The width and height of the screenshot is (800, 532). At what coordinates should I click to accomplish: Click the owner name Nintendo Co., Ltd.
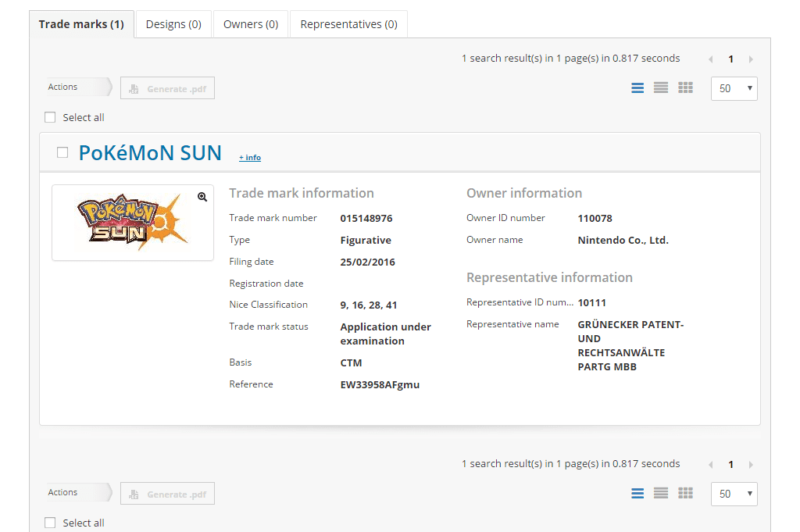tap(623, 241)
